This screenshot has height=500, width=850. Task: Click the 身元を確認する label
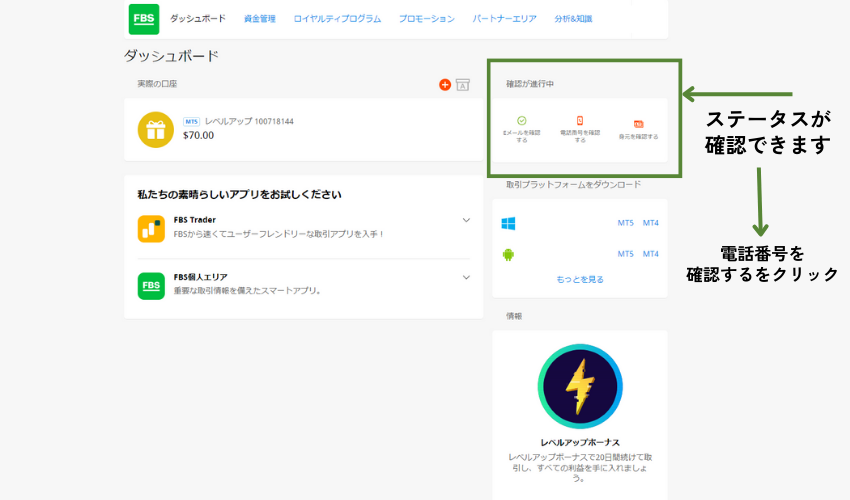(639, 137)
